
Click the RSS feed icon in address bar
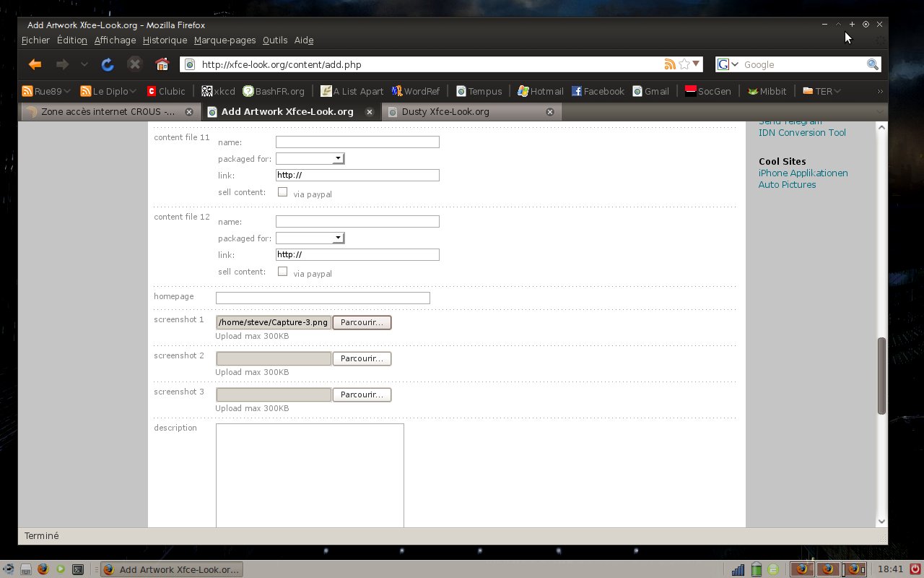pyautogui.click(x=670, y=64)
